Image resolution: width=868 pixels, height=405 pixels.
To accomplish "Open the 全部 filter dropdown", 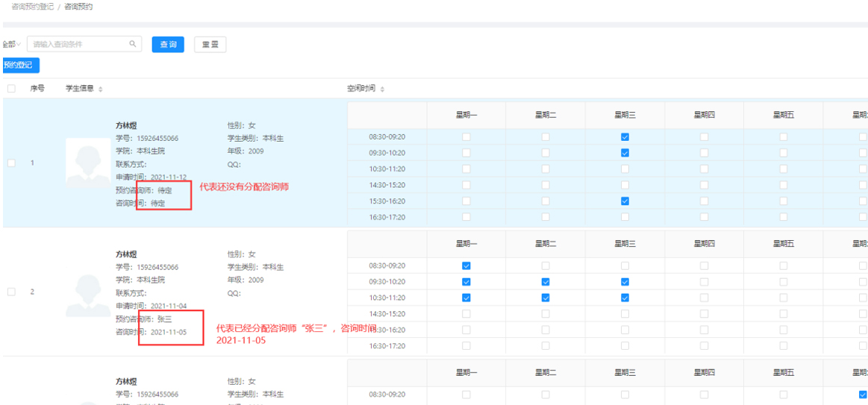I will [11, 44].
